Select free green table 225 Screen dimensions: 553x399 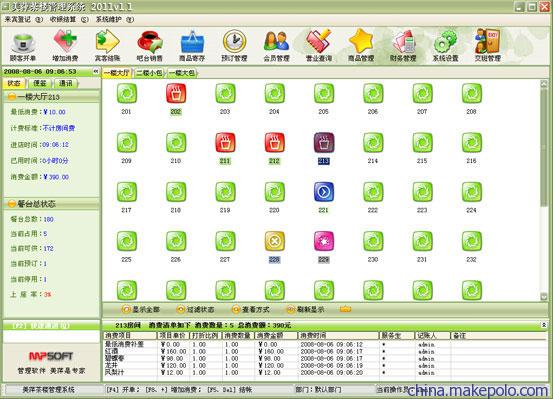click(127, 241)
